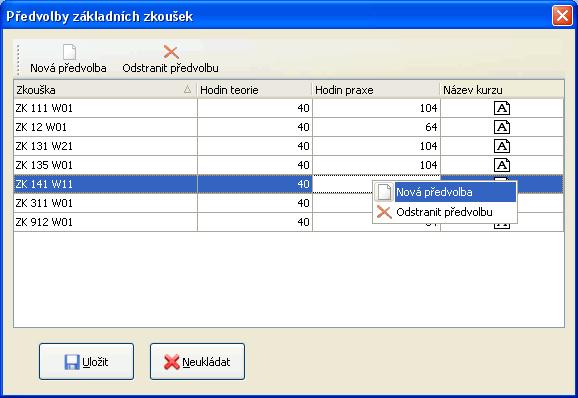The height and width of the screenshot is (398, 578).
Task: Click the Neukládat button
Action: (x=197, y=362)
